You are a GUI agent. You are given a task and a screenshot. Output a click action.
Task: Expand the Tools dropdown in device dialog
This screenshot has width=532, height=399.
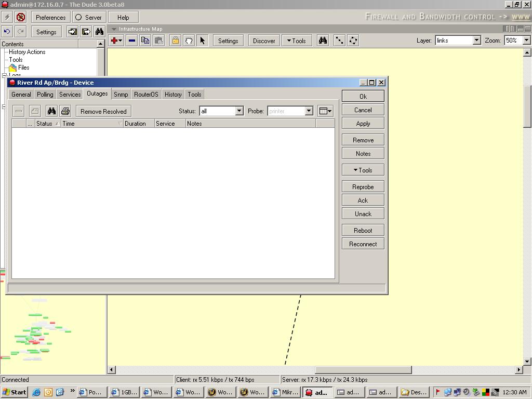[x=363, y=170]
